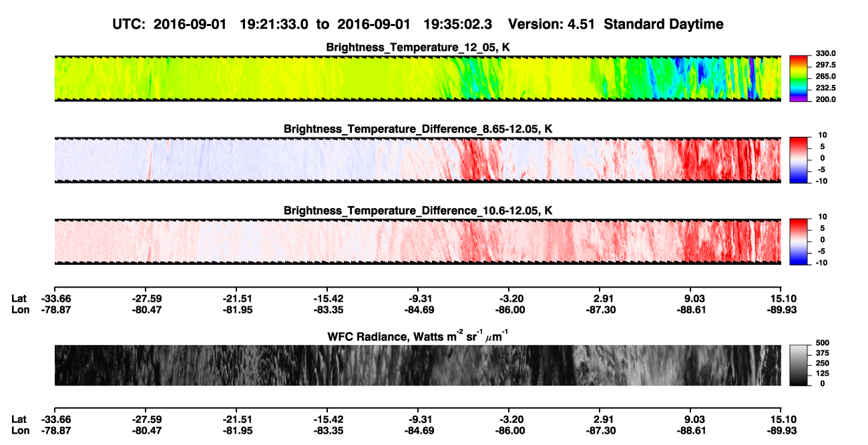Click upper axis longitude value -86.00
868x445 pixels.
509,310
